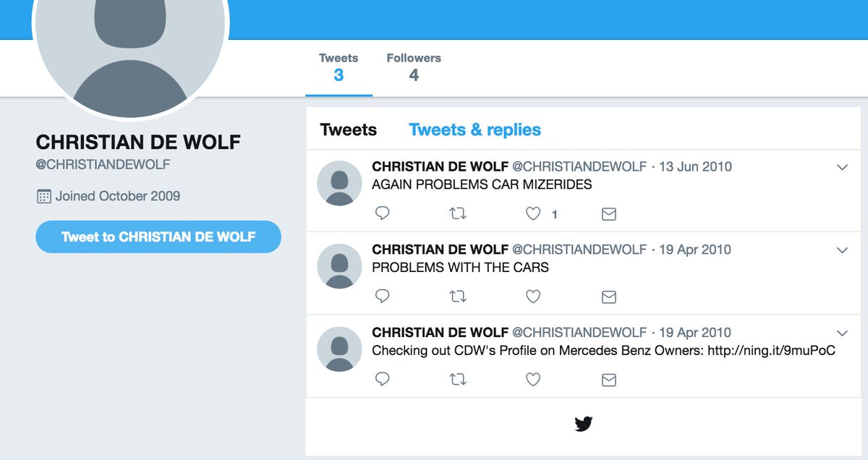Message the 'PROBLEMS WITH THE CARS' tweet envelope icon

tap(609, 297)
